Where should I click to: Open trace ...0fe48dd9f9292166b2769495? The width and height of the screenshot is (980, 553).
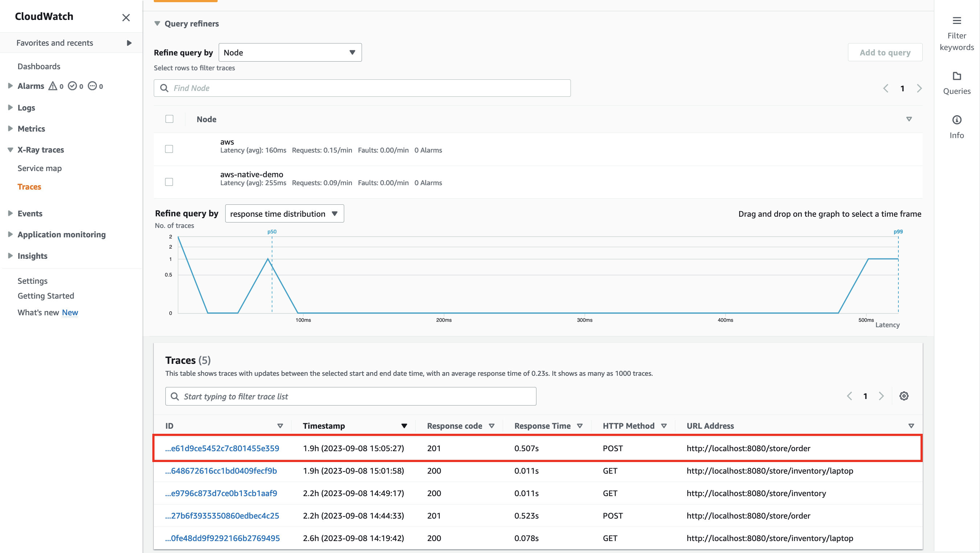tap(223, 538)
